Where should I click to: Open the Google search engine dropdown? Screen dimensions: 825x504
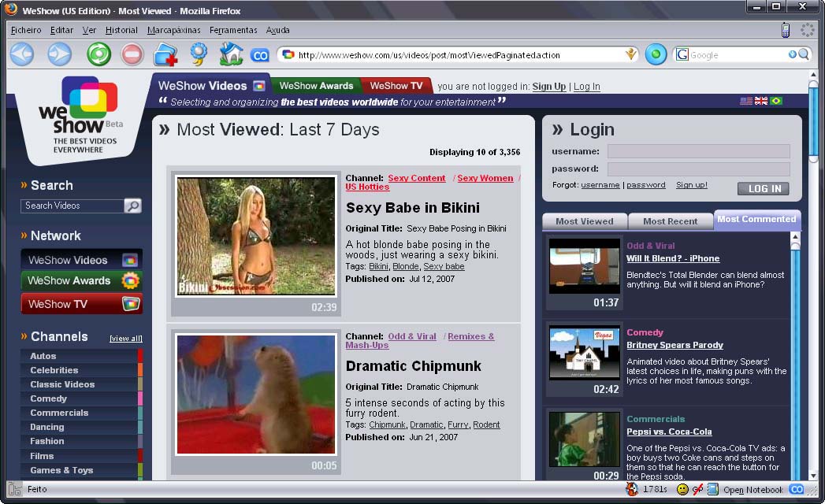[x=682, y=54]
